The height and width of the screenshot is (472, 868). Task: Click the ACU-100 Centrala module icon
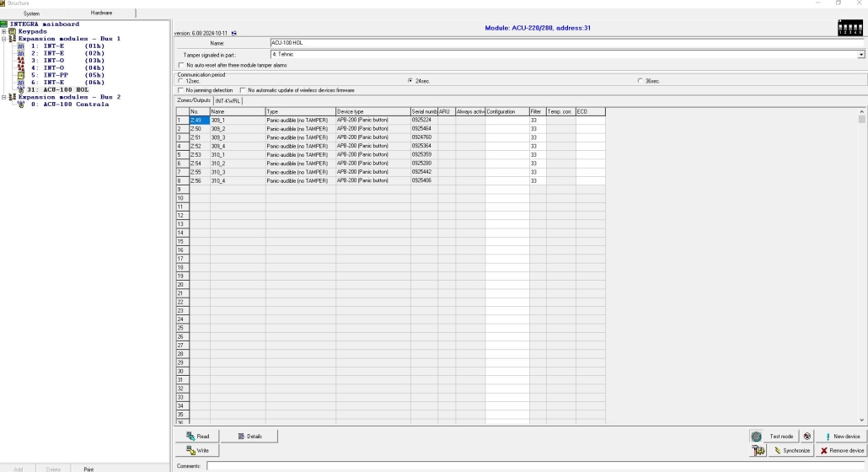(x=21, y=104)
